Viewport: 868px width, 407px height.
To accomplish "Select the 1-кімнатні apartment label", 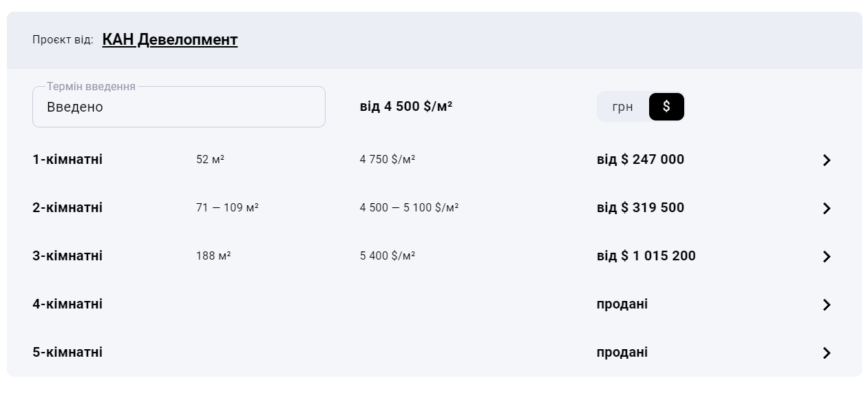I will [x=67, y=160].
